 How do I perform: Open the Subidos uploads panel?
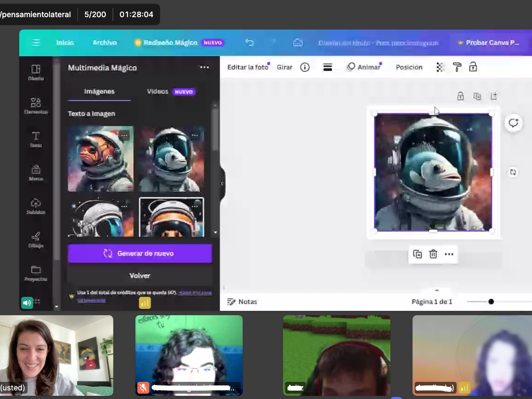click(36, 206)
